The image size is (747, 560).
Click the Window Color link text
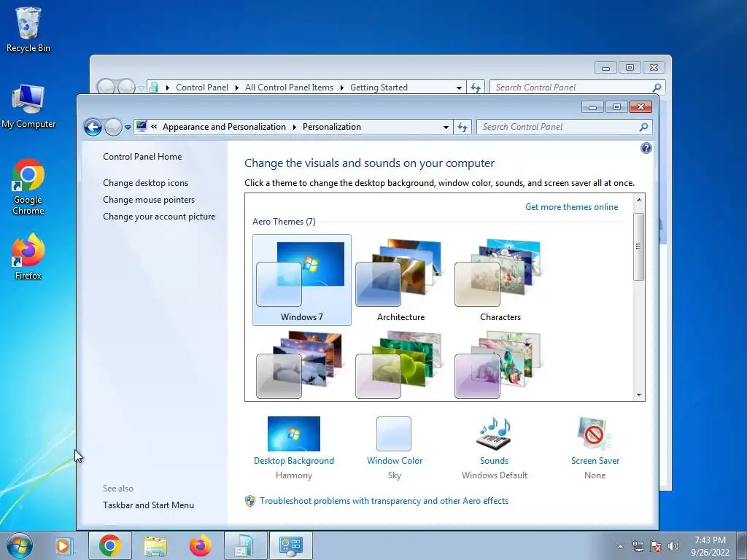click(x=395, y=461)
